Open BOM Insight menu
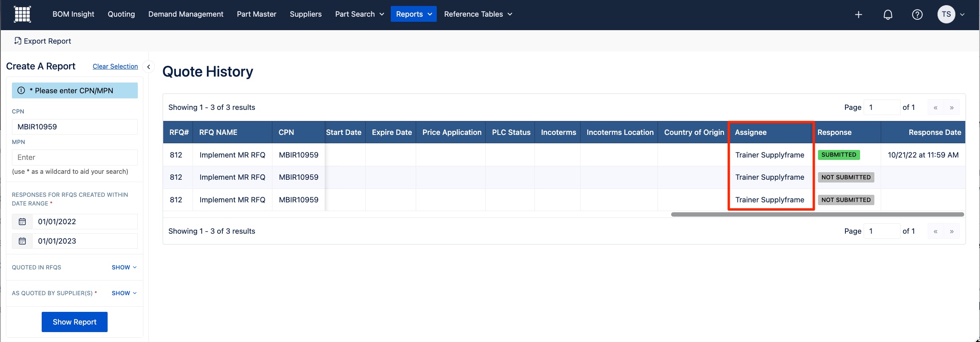Viewport: 980px width, 342px height. (x=73, y=14)
